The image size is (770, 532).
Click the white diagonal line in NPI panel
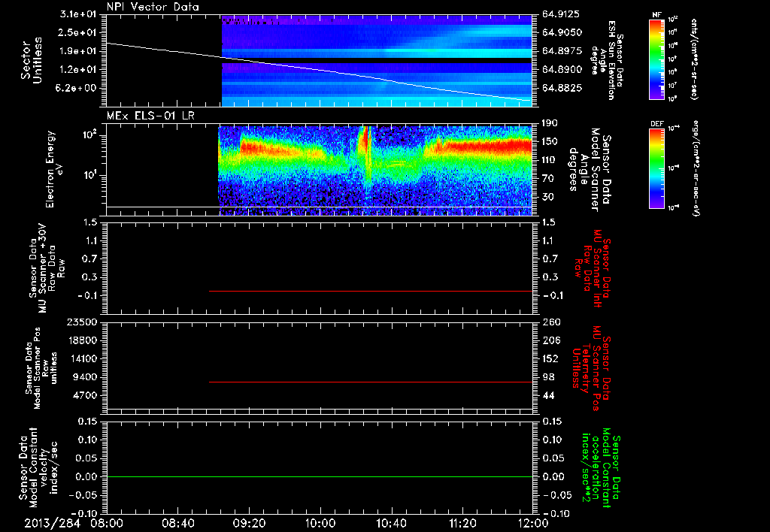coord(319,71)
